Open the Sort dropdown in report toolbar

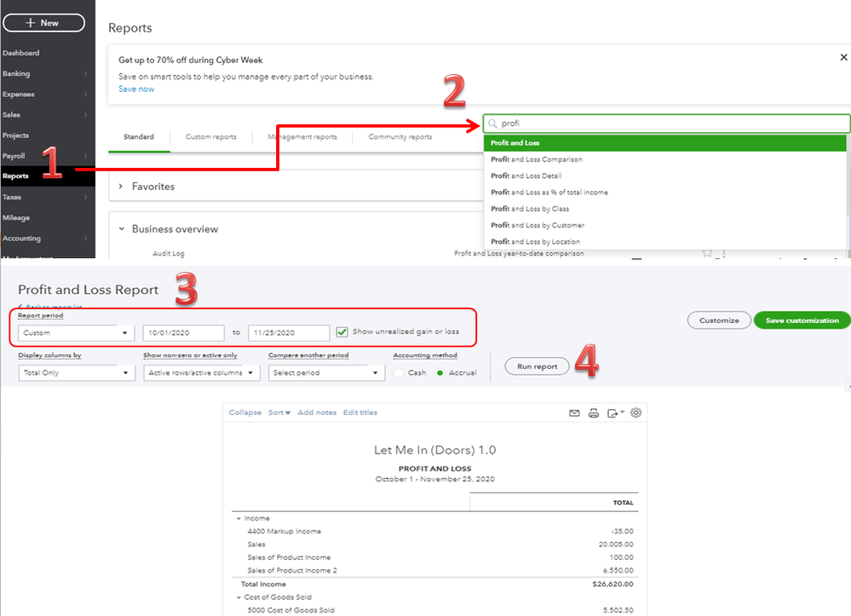(279, 412)
